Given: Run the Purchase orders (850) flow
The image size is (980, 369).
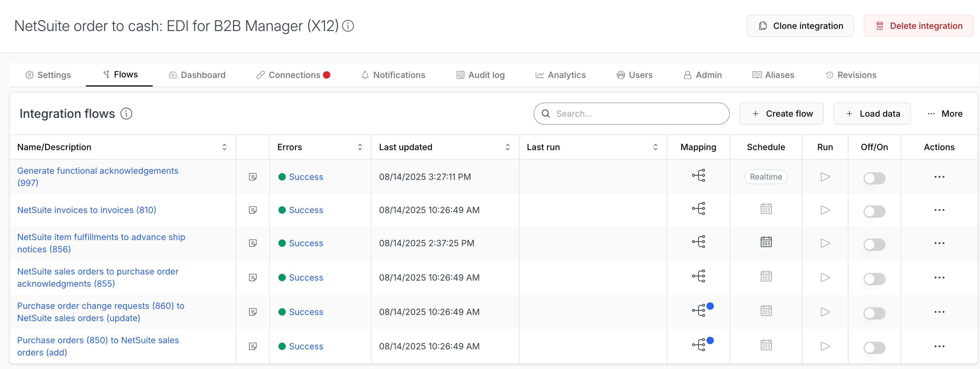Looking at the screenshot, I should [x=825, y=346].
